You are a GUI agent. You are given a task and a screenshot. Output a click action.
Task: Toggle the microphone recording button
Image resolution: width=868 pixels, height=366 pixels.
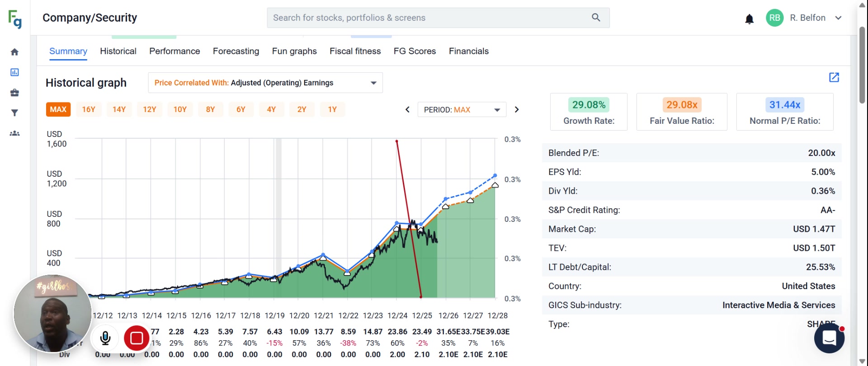point(105,338)
